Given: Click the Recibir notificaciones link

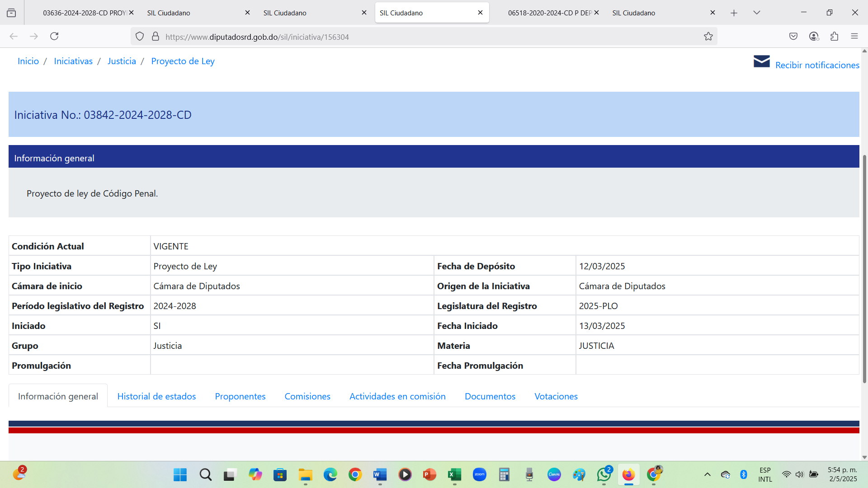Looking at the screenshot, I should coord(817,65).
